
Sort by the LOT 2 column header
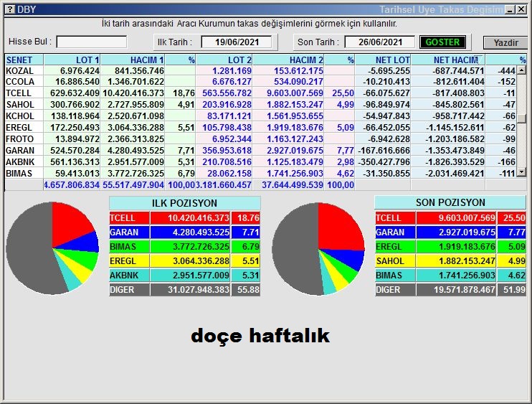point(224,60)
